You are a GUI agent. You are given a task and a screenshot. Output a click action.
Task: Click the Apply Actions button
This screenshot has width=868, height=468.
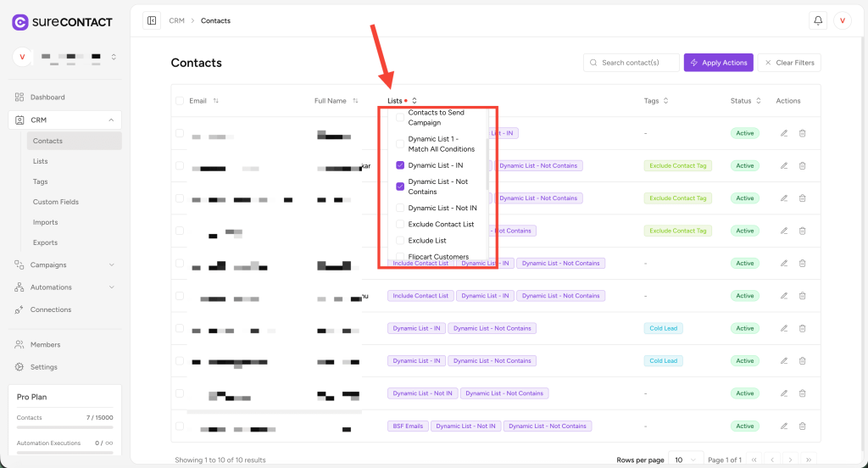(718, 63)
